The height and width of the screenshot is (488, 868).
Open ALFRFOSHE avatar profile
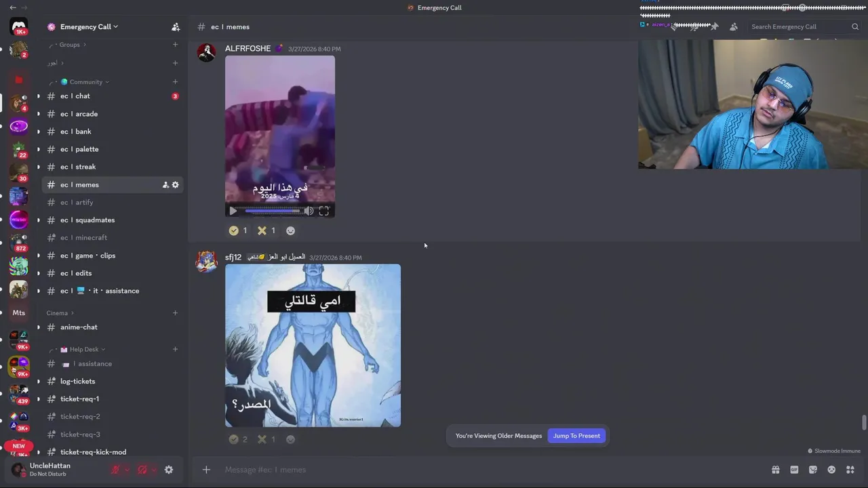pyautogui.click(x=206, y=52)
